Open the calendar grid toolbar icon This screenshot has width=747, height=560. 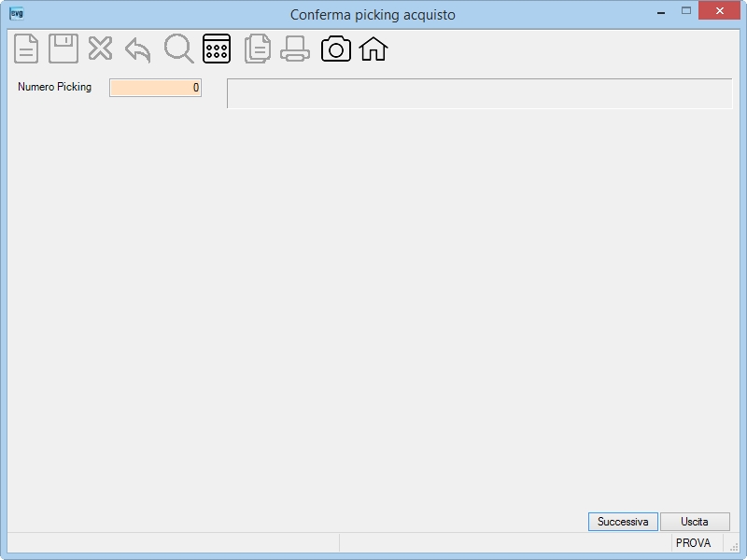[217, 49]
